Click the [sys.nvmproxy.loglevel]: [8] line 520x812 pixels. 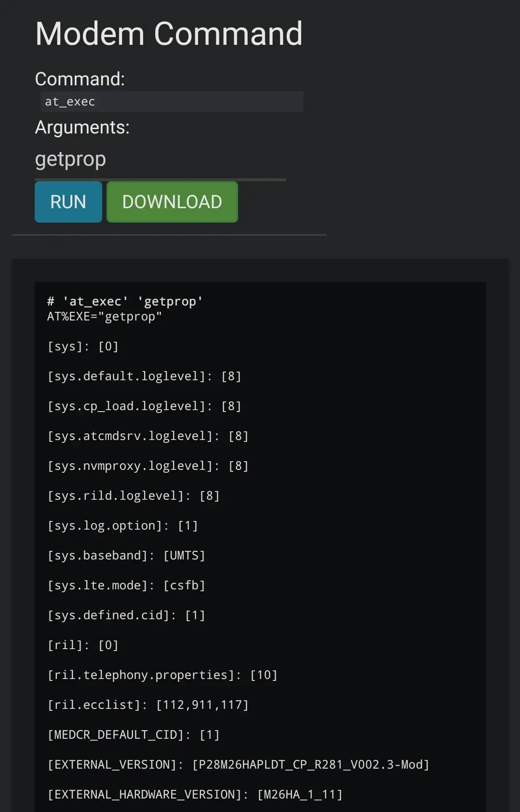pos(148,466)
